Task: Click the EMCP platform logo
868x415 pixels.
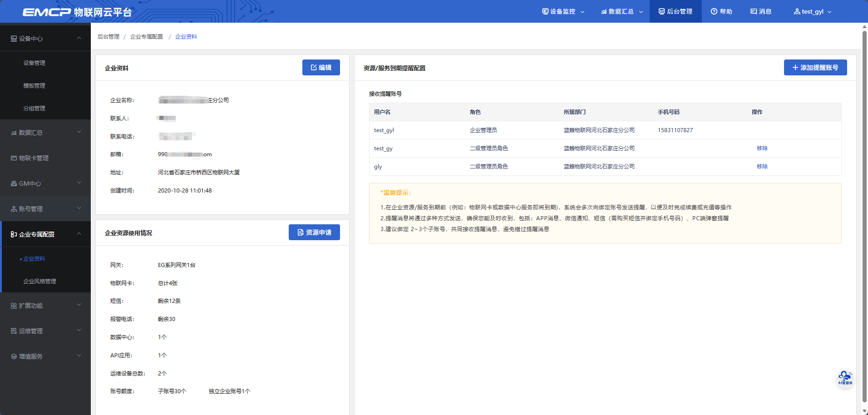Action: (x=77, y=12)
